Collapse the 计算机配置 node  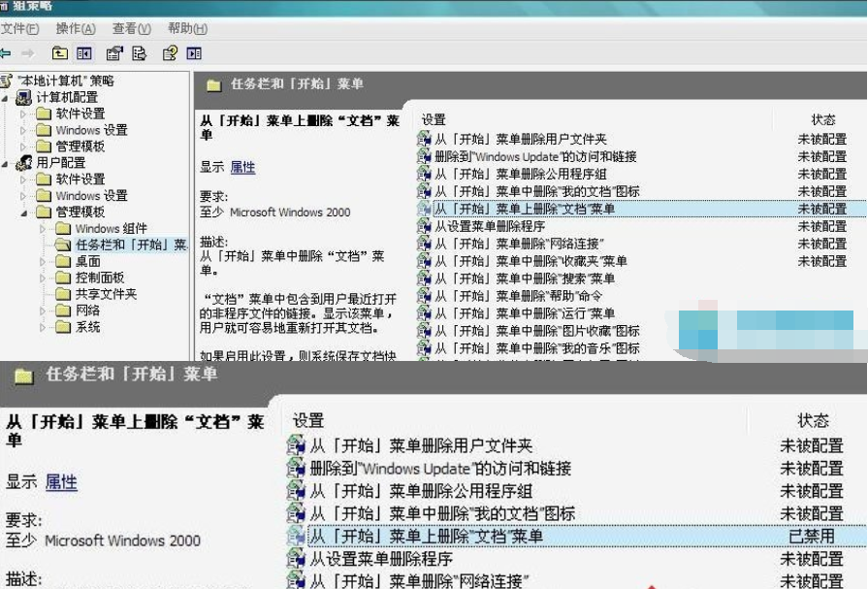5,98
